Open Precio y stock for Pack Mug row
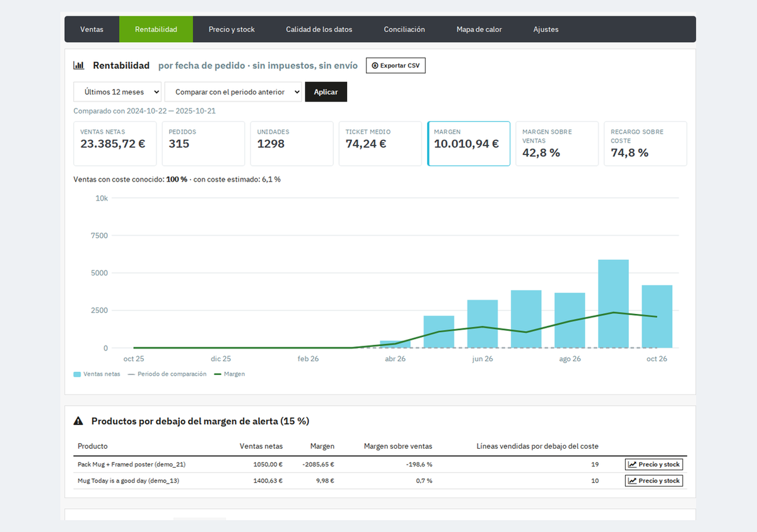The height and width of the screenshot is (532, 757). coord(654,465)
